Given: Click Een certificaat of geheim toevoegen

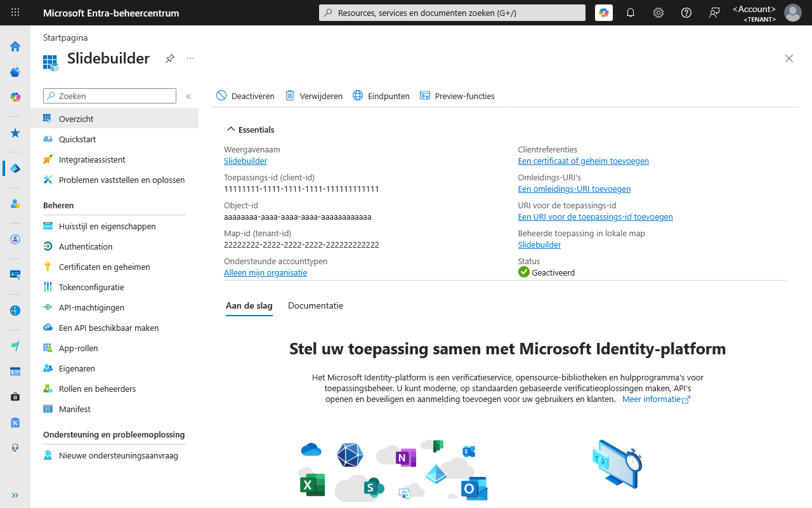Looking at the screenshot, I should point(583,161).
